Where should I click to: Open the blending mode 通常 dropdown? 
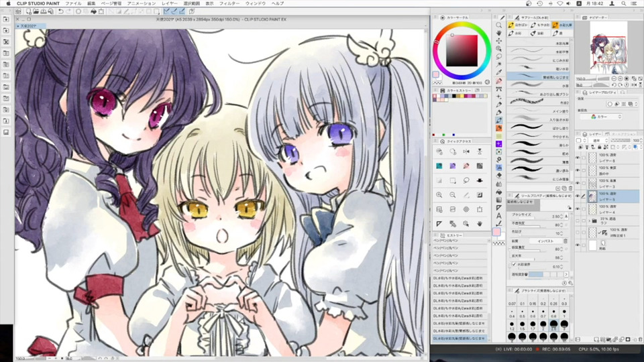pyautogui.click(x=598, y=140)
